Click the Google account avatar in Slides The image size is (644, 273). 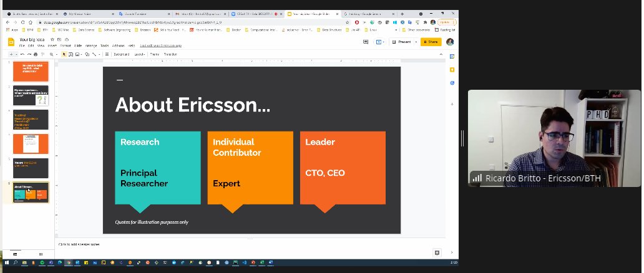pyautogui.click(x=450, y=42)
